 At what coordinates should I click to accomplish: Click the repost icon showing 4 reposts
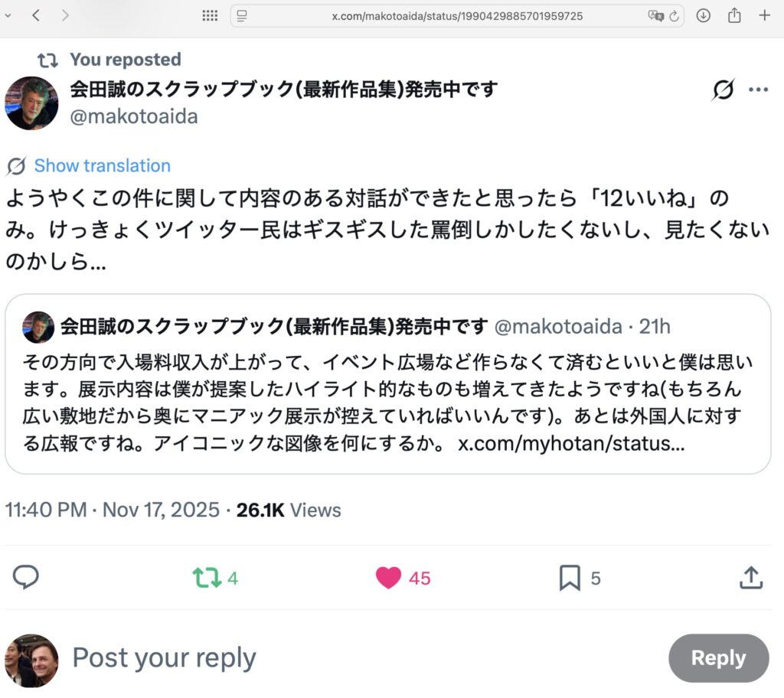pos(207,578)
